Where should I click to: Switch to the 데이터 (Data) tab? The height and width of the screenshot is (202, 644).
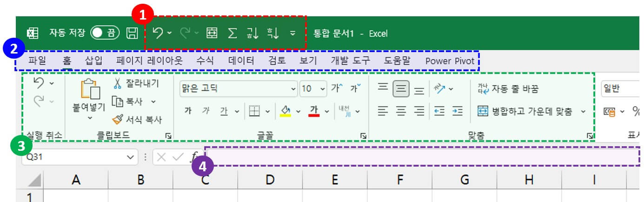[241, 61]
